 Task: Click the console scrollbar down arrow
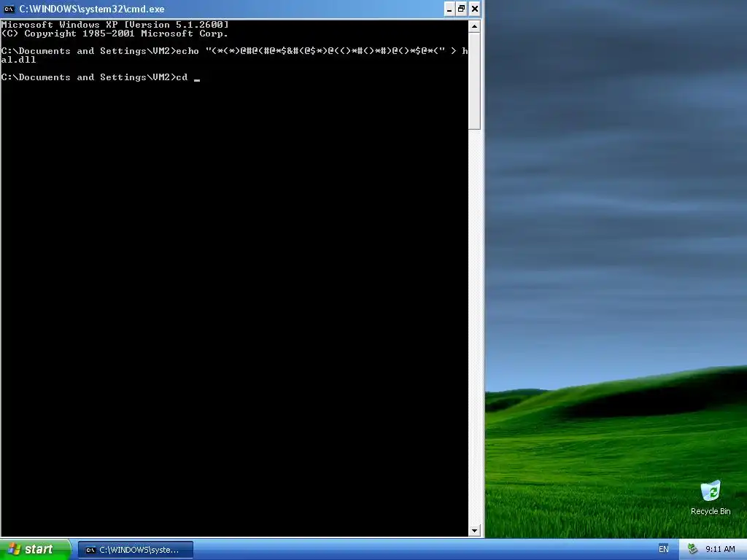[474, 531]
